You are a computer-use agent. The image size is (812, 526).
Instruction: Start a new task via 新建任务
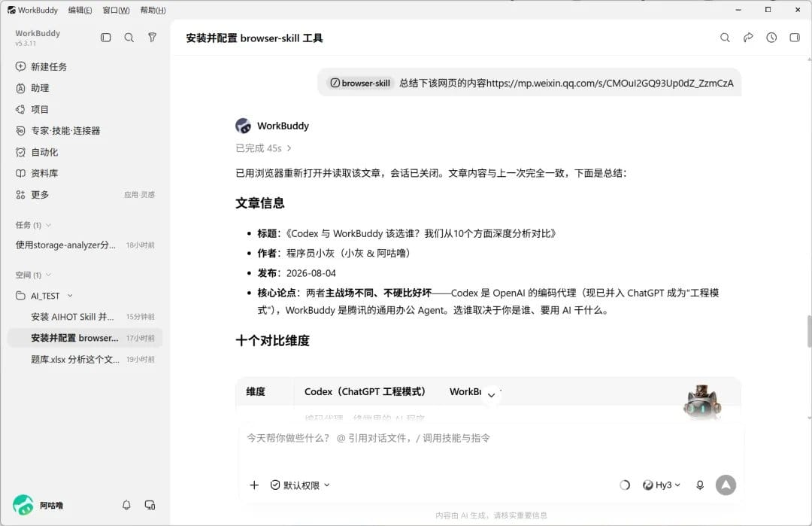tap(41, 66)
